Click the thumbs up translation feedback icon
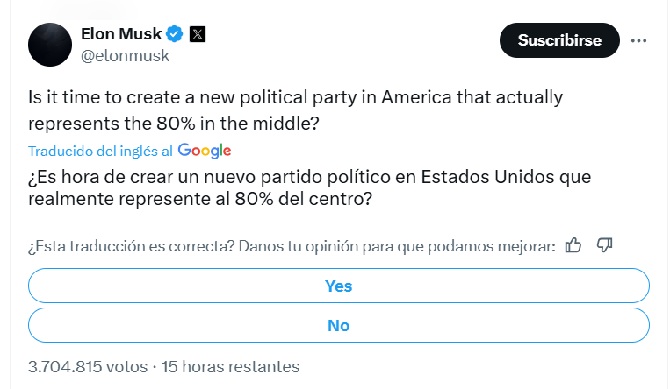This screenshot has height=389, width=670. (x=573, y=245)
